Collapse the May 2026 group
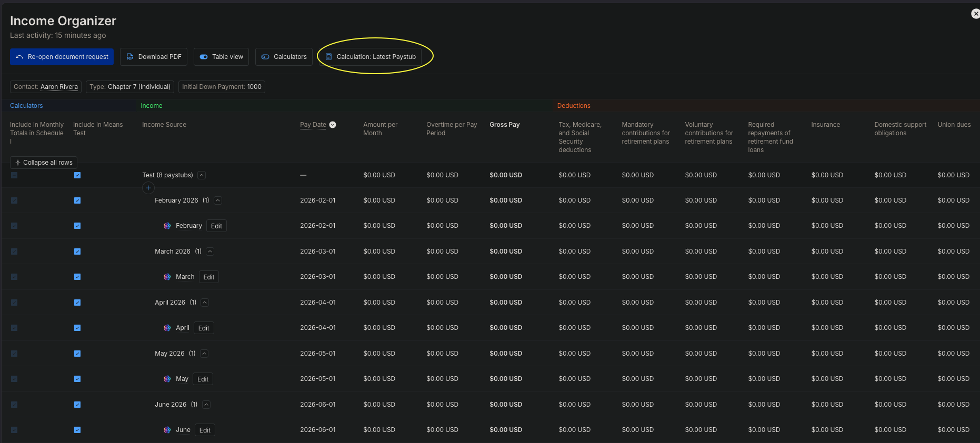980x443 pixels. (204, 354)
